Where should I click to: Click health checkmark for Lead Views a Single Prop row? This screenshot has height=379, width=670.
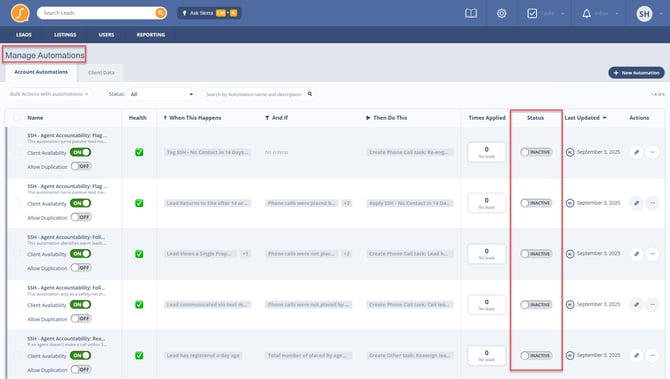[x=139, y=254]
